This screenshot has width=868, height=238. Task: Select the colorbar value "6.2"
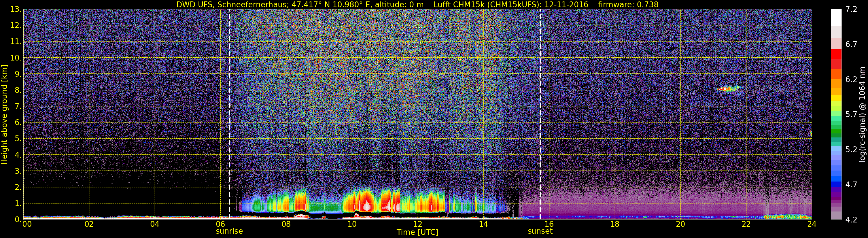coord(851,80)
